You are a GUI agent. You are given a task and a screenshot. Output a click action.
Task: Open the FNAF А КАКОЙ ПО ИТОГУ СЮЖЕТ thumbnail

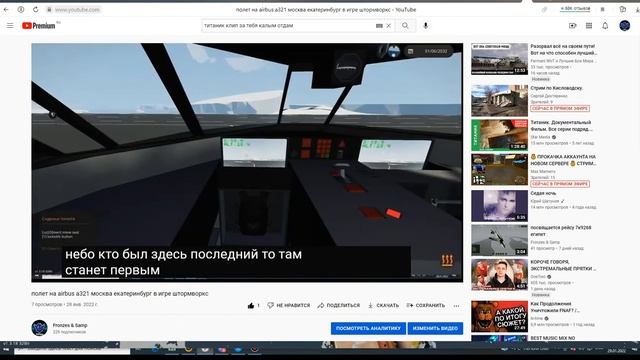pyautogui.click(x=499, y=316)
